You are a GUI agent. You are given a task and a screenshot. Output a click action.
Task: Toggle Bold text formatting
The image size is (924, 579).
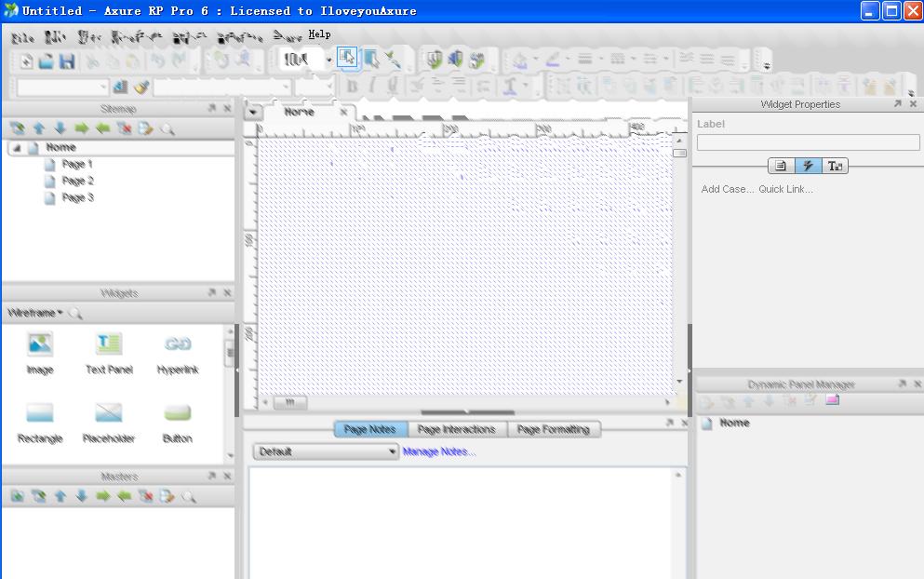point(353,87)
